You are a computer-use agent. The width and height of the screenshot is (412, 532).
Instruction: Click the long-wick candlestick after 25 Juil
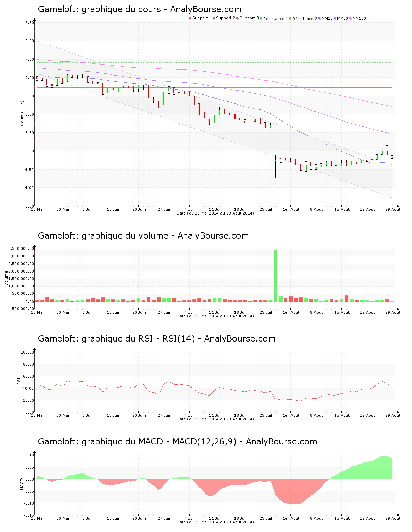pyautogui.click(x=275, y=167)
